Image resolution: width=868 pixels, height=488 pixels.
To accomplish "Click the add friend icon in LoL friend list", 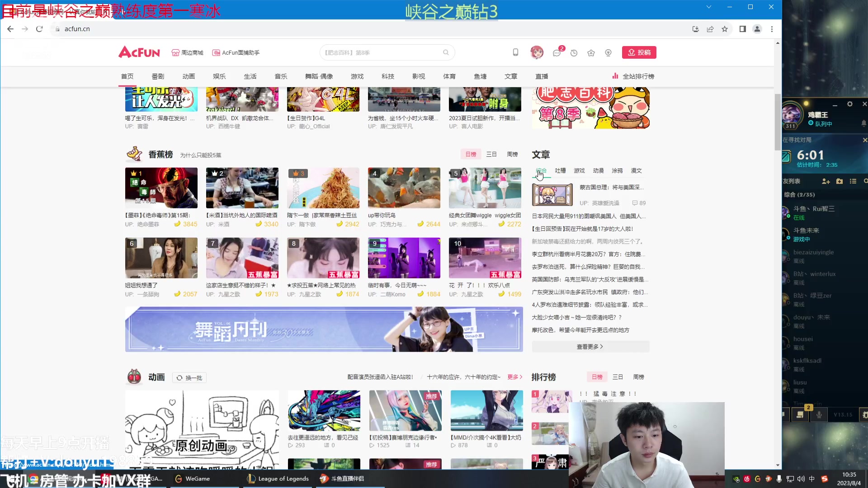I will pyautogui.click(x=826, y=181).
